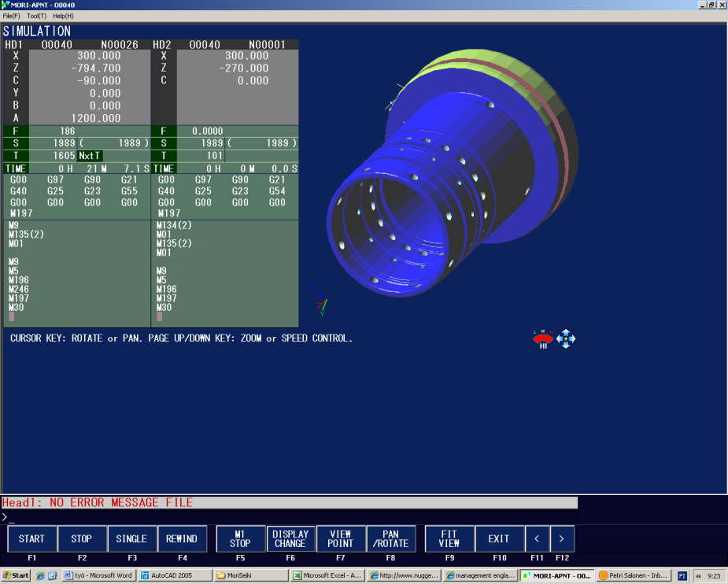Click the HD1 time value 7.1 S
Image resolution: width=728 pixels, height=584 pixels.
136,168
